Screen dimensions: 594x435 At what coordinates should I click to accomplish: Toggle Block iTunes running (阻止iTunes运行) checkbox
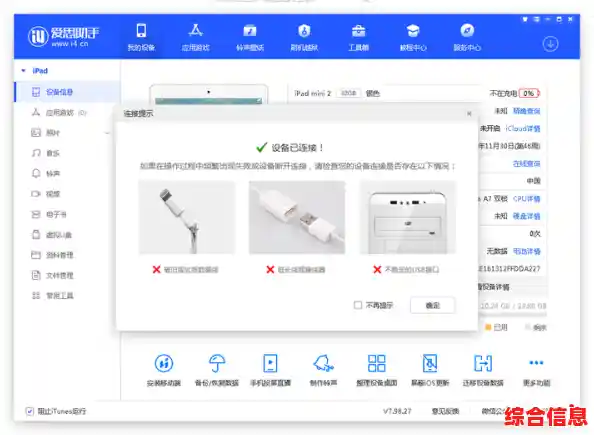pyautogui.click(x=30, y=411)
